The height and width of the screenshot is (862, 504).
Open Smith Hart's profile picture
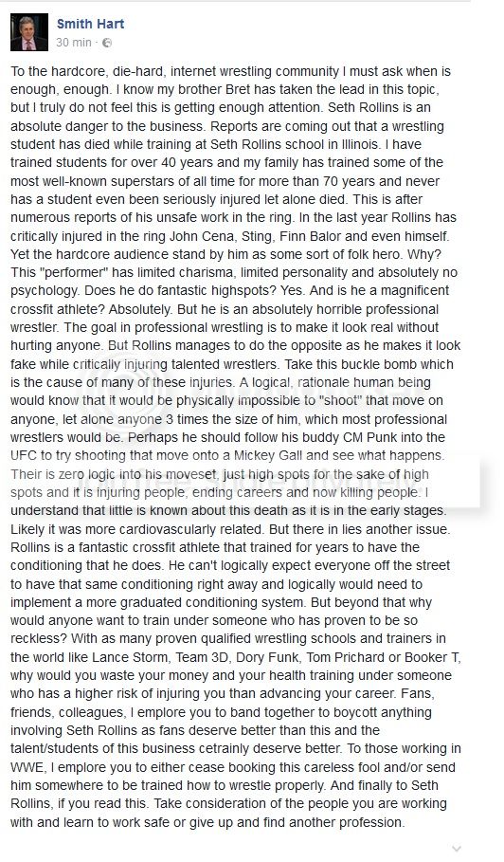[x=29, y=32]
